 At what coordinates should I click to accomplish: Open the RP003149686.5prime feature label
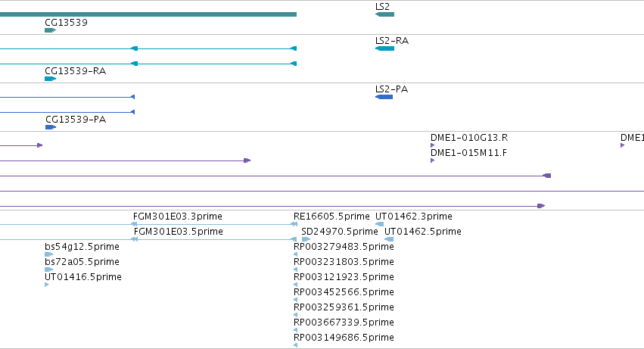(344, 338)
